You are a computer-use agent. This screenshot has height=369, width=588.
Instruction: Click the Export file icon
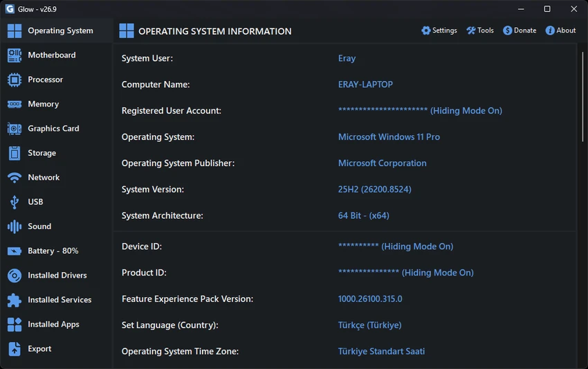click(x=15, y=349)
